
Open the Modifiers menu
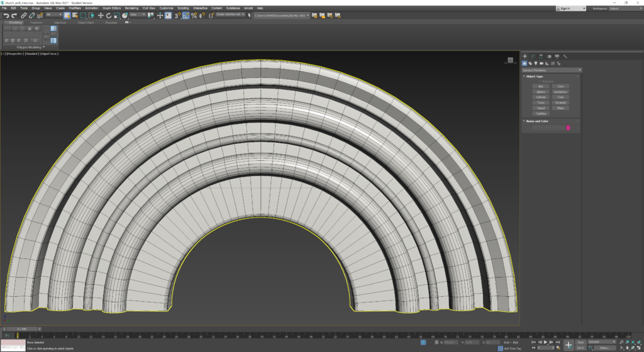click(x=75, y=8)
